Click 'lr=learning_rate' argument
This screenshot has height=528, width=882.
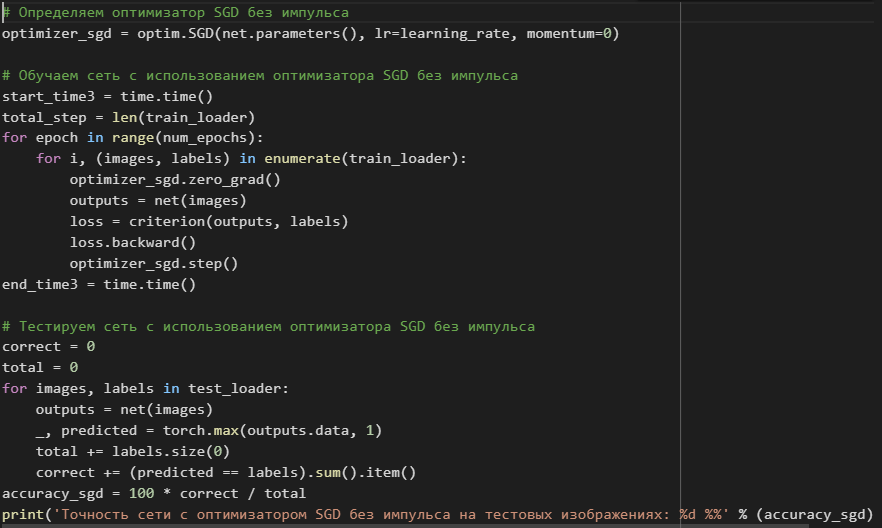442,34
